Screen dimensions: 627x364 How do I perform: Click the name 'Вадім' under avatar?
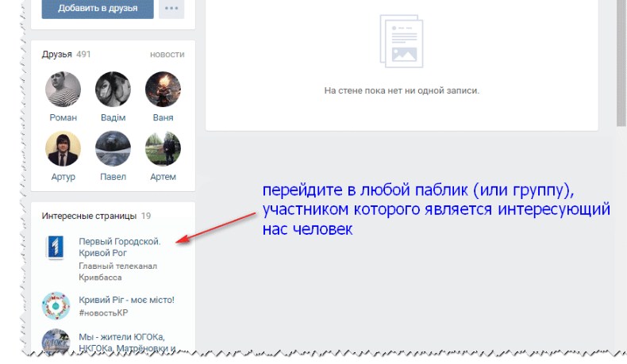coord(113,117)
